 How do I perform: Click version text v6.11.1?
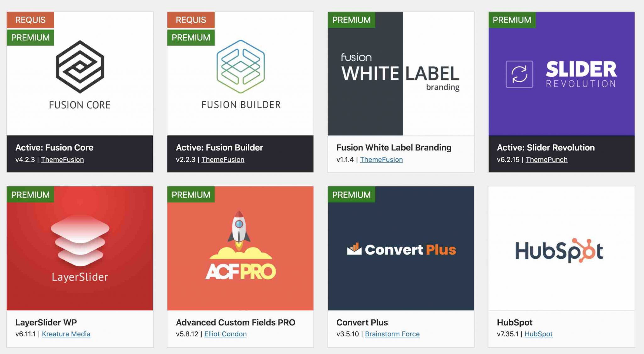point(25,334)
